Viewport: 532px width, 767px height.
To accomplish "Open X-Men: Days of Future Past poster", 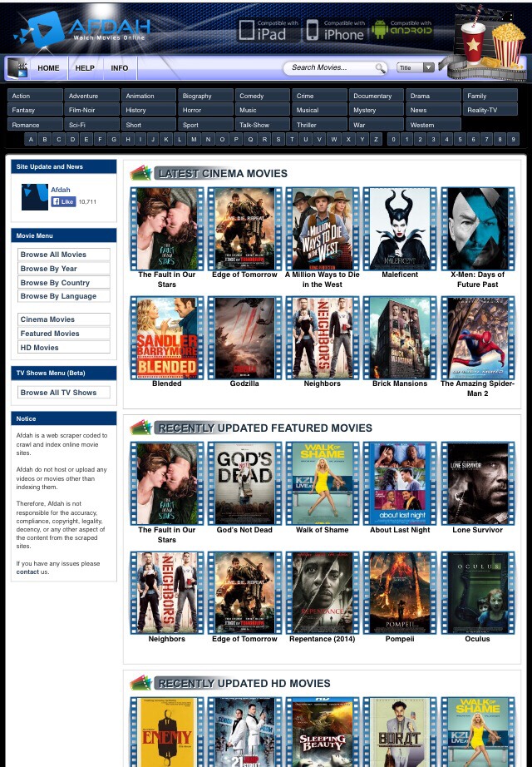I will (x=478, y=229).
